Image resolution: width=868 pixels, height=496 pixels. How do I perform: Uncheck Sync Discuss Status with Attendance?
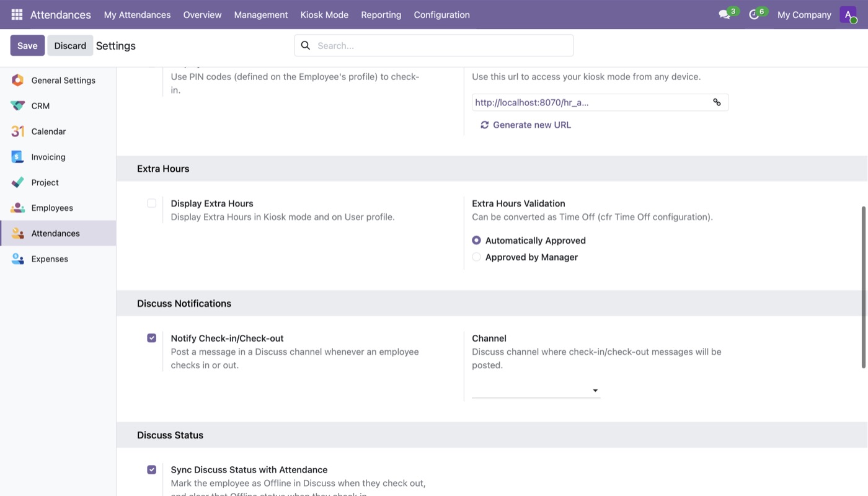tap(151, 469)
